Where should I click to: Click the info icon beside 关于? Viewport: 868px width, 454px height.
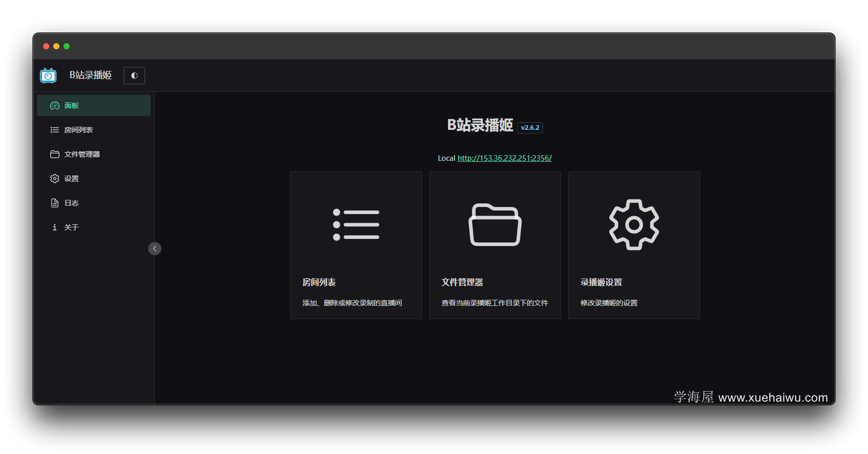click(55, 227)
